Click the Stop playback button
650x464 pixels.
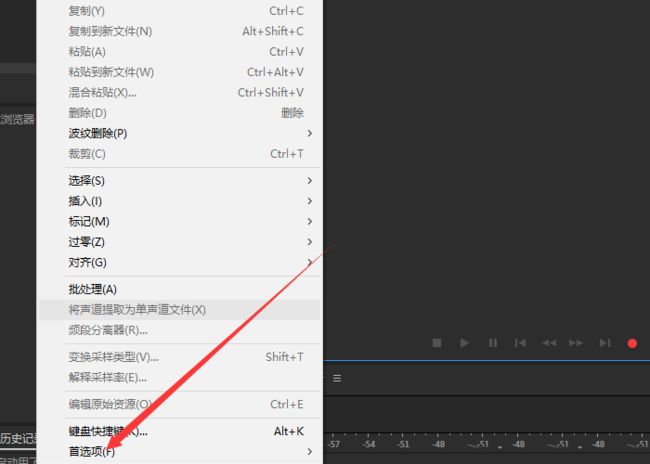click(x=437, y=343)
